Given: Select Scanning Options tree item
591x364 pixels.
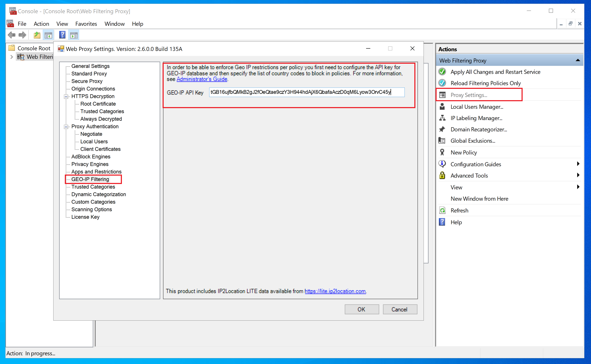Looking at the screenshot, I should click(x=92, y=209).
